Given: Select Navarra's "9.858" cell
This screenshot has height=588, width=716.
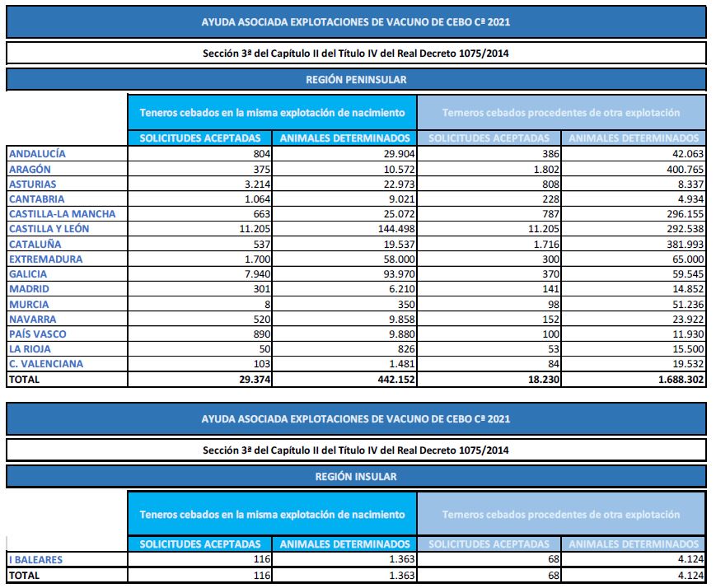Looking at the screenshot, I should pos(402,320).
